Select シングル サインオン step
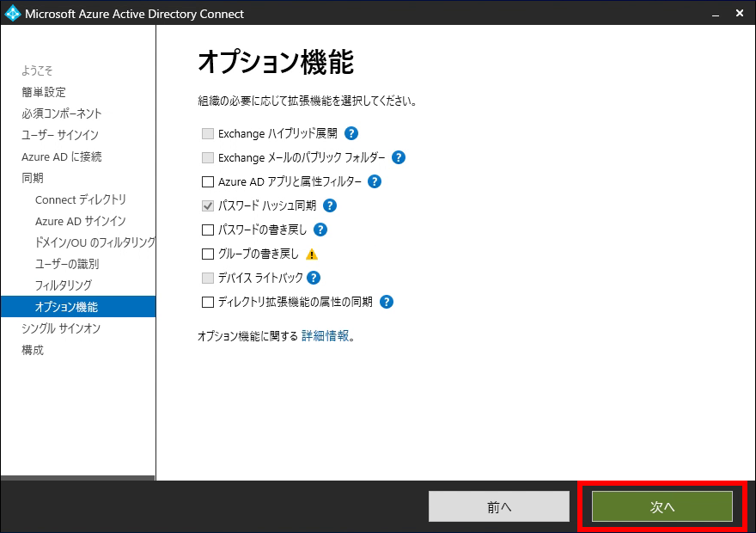Screen dimensions: 756x533 pos(61,328)
